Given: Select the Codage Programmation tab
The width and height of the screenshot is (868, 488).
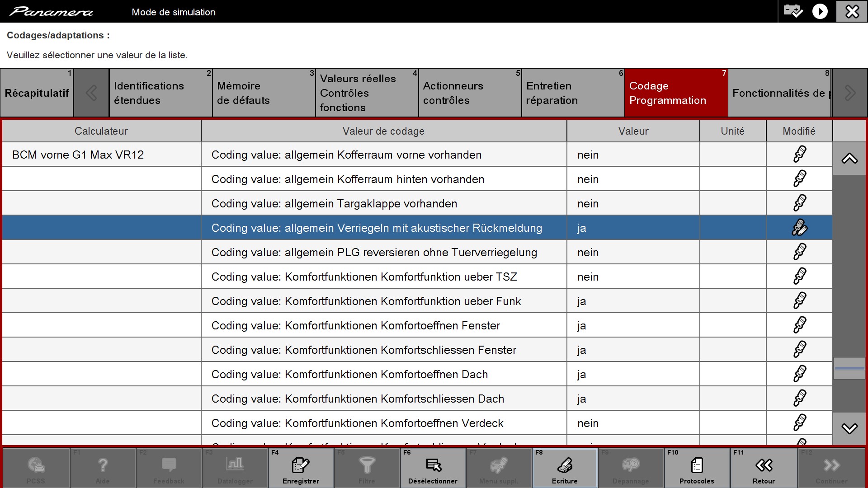Looking at the screenshot, I should (676, 93).
